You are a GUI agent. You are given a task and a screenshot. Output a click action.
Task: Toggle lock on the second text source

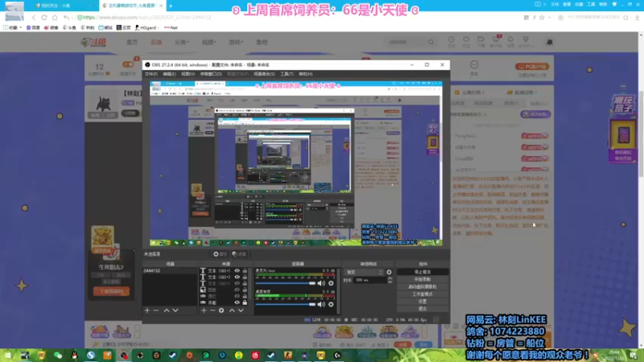[245, 277]
